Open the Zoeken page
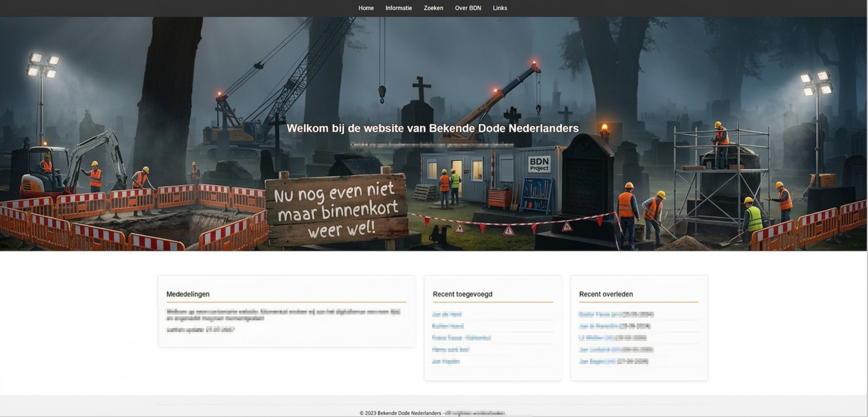Screen dimensions: 868x417 click(433, 8)
